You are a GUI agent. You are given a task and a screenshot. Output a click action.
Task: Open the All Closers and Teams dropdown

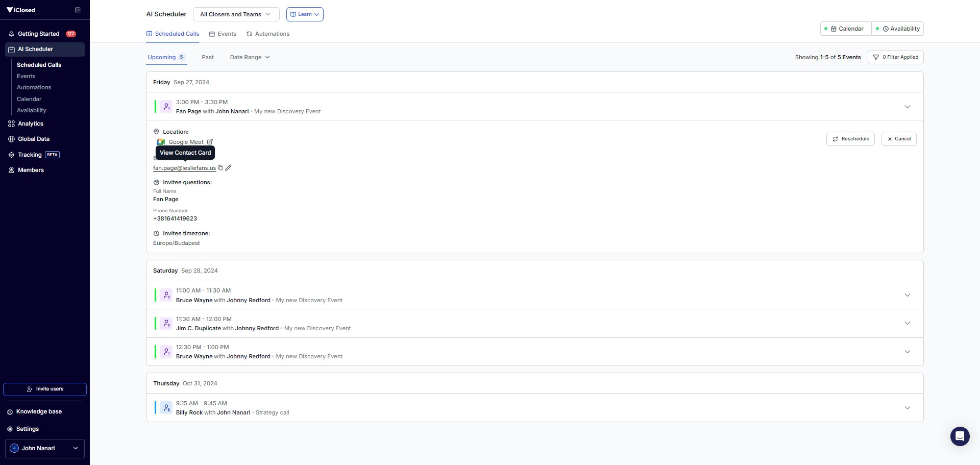coord(236,14)
